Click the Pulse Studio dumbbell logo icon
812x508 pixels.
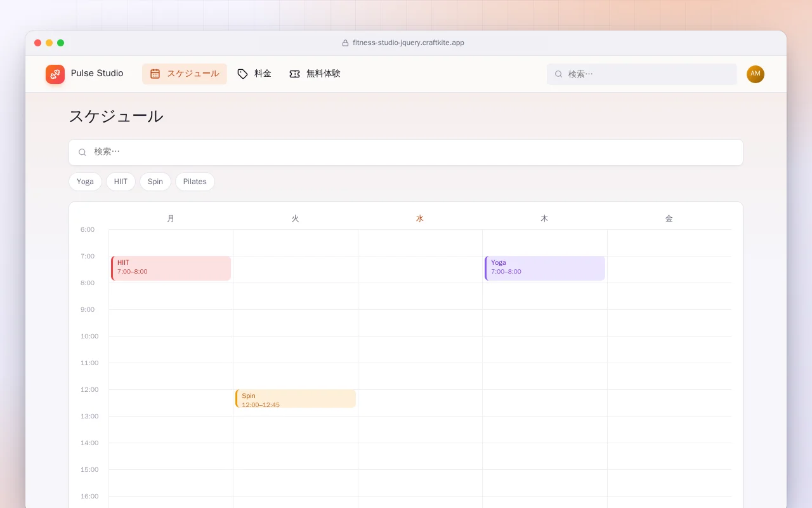(55, 74)
